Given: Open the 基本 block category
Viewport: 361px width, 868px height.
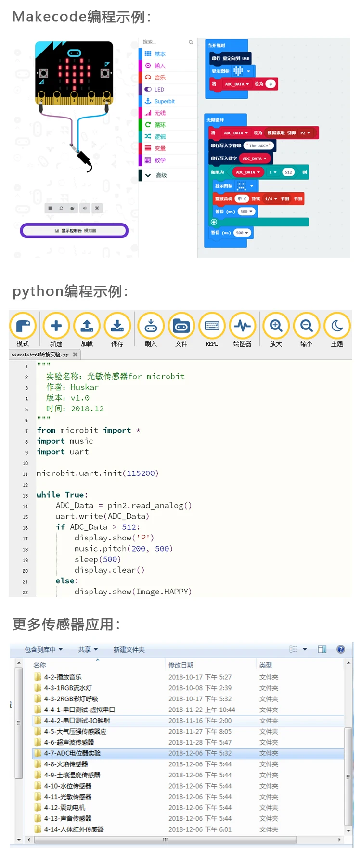Looking at the screenshot, I should tap(168, 54).
